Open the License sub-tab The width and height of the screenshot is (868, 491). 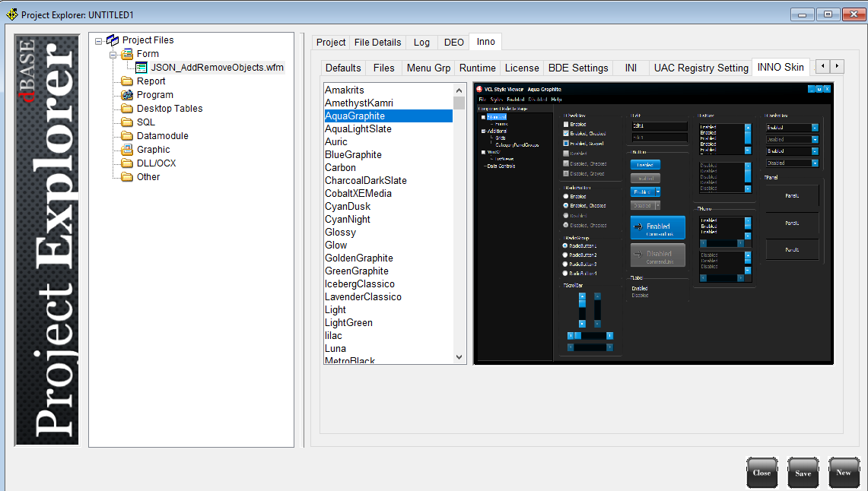[x=521, y=68]
